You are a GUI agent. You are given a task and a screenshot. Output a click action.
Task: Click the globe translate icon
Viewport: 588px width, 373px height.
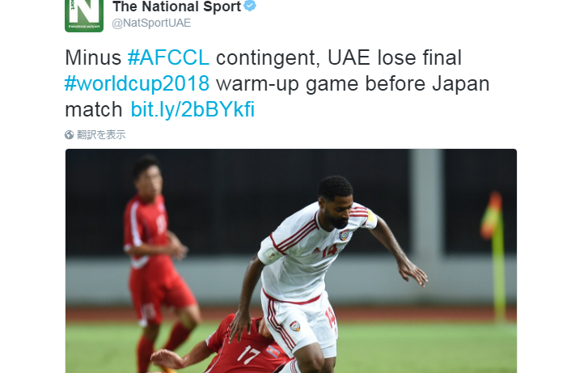69,134
